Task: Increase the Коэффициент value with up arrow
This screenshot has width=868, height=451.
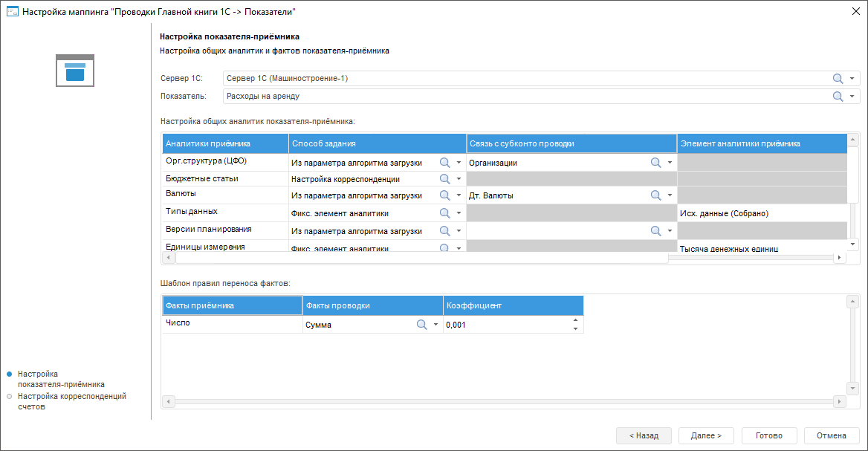Action: tap(575, 321)
